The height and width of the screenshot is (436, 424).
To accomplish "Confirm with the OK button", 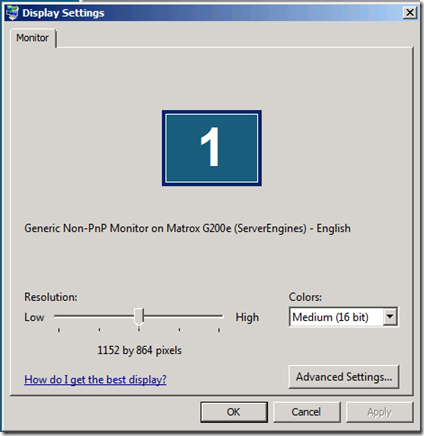I will point(234,412).
